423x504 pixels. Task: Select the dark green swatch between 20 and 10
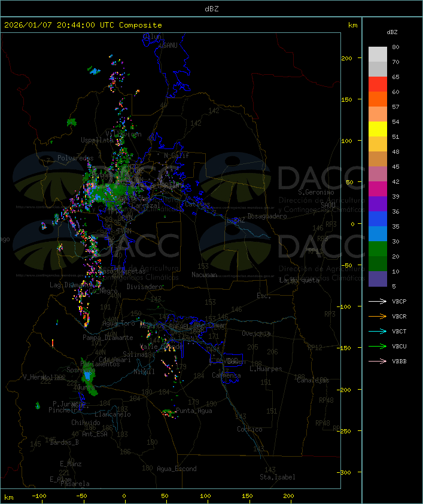coord(378,263)
